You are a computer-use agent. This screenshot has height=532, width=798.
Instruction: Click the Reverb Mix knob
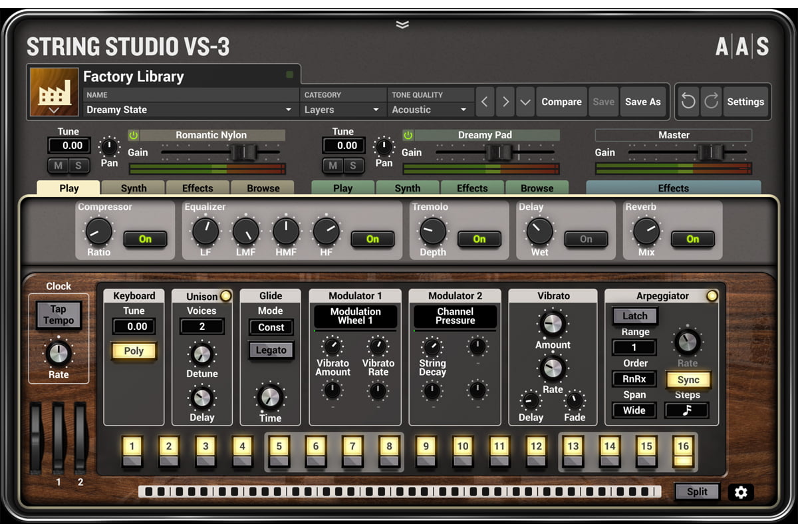coord(646,231)
